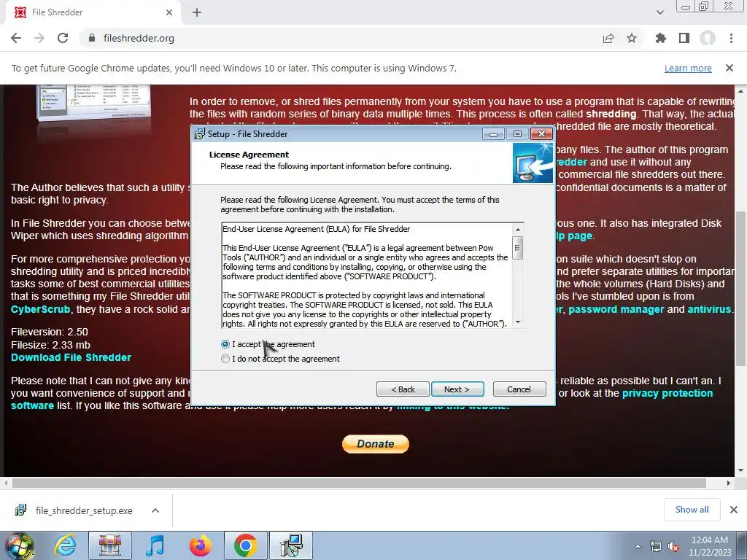Click page scroll right arrow
Viewport: 747px width, 560px height.
tap(729, 483)
